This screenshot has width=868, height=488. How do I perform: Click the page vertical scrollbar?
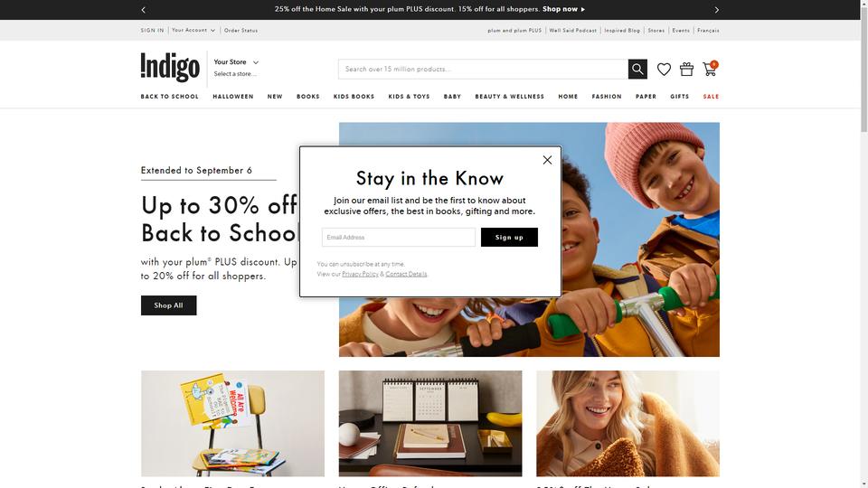[863, 244]
